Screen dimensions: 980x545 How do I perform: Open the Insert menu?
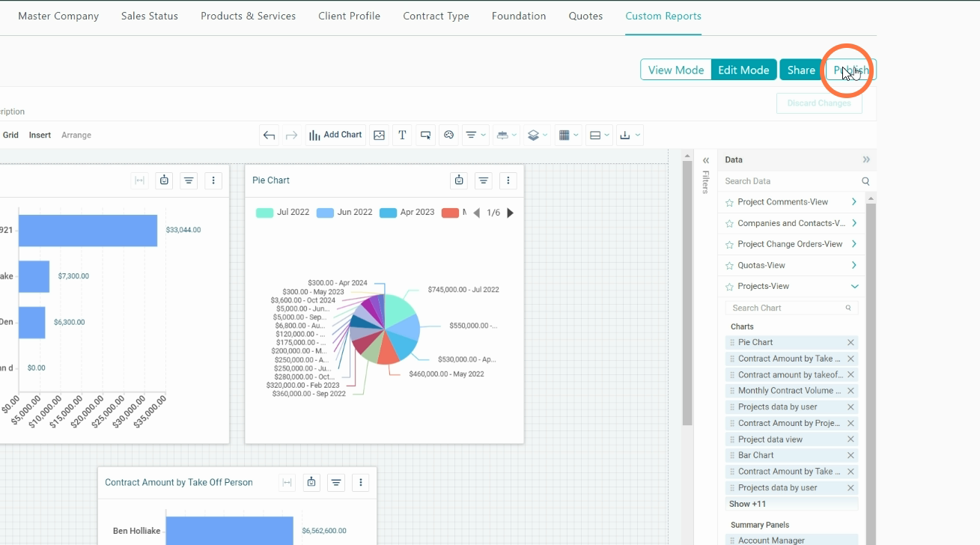(x=40, y=135)
